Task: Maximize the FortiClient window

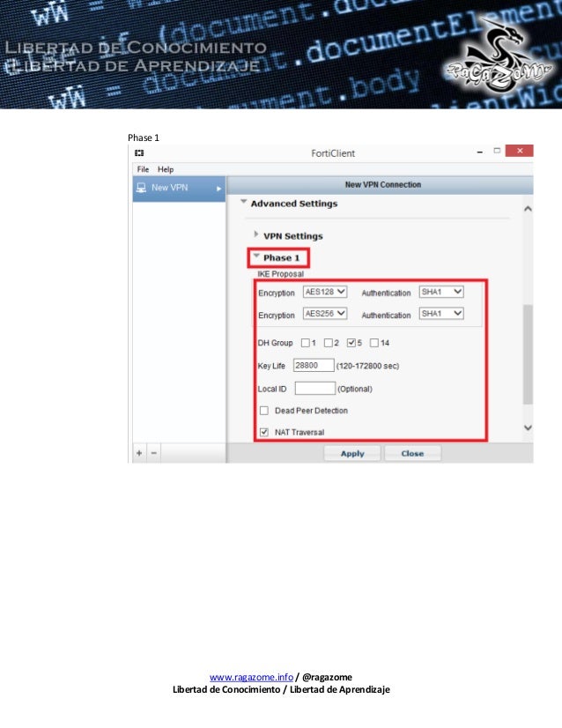Action: click(497, 151)
